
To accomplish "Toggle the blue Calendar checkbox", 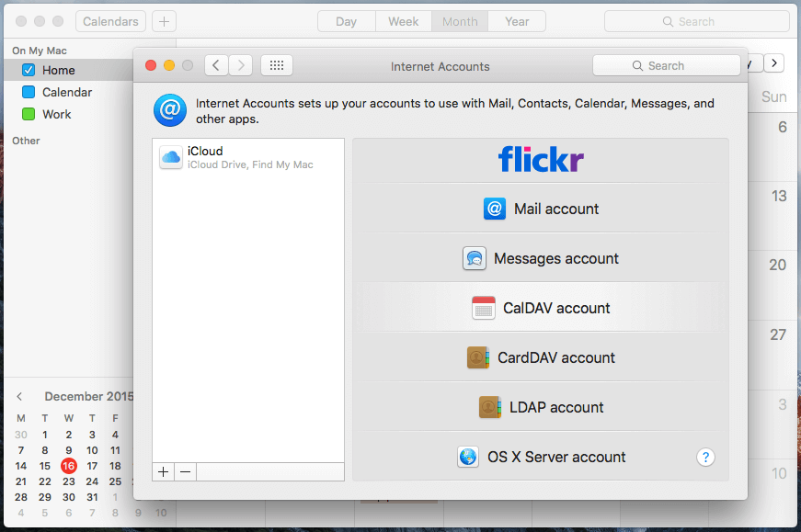I will (x=29, y=92).
